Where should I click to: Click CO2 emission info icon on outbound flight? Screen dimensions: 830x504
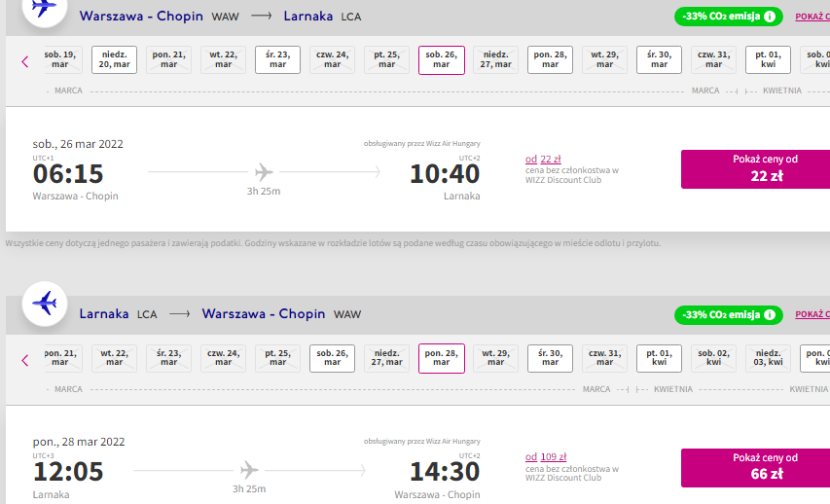(769, 17)
